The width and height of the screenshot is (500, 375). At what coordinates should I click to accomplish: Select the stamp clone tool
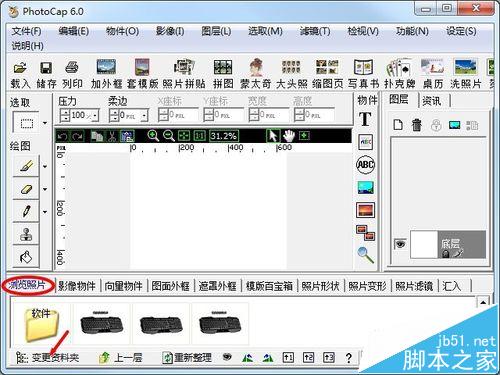tap(26, 234)
